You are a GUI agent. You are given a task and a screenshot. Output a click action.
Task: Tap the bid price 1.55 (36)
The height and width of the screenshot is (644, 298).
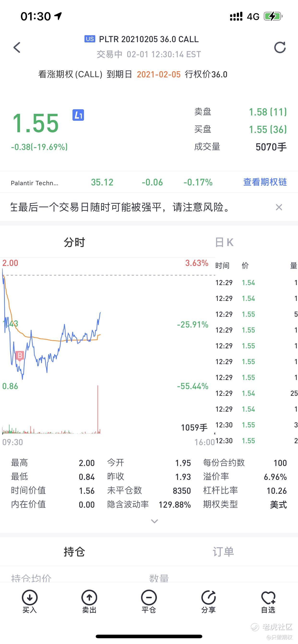click(268, 130)
